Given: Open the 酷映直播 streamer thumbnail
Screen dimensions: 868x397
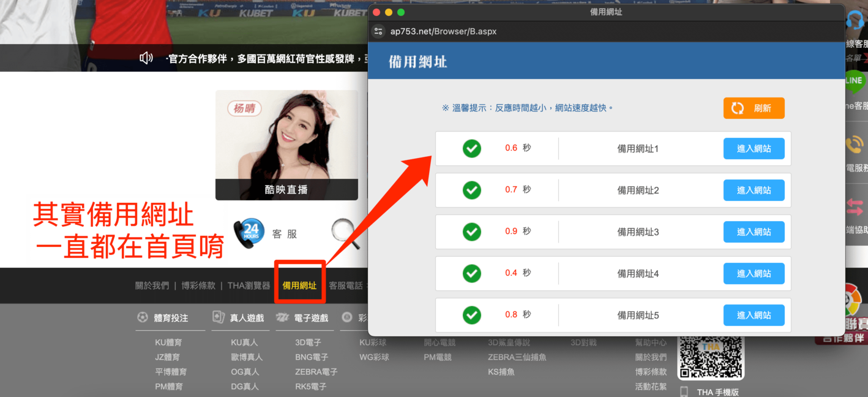Looking at the screenshot, I should 286,145.
